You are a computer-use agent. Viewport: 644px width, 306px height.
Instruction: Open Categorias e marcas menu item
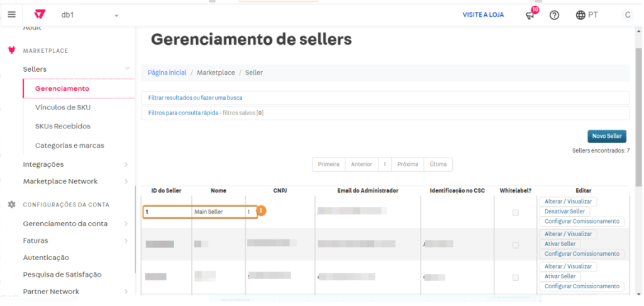click(69, 145)
